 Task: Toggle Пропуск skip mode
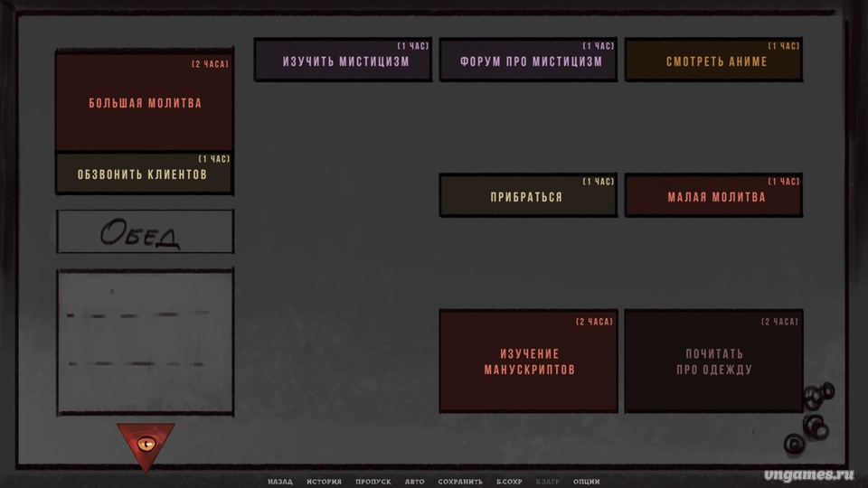pos(373,482)
